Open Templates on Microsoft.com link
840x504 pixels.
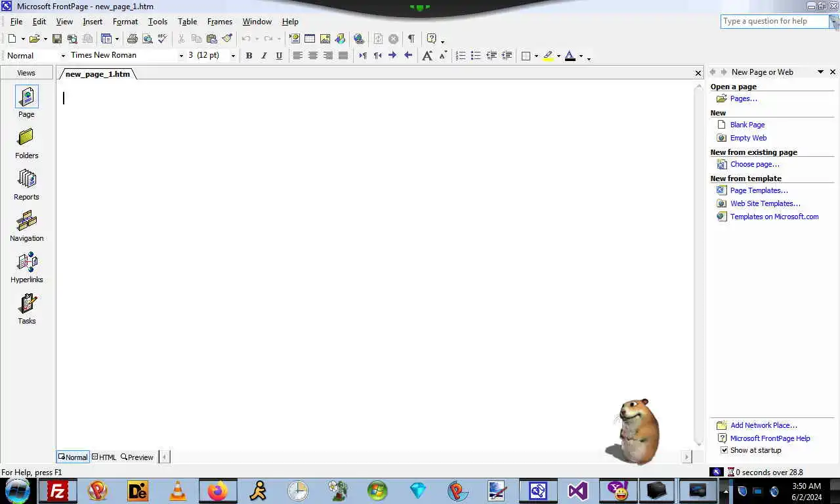[x=774, y=217]
